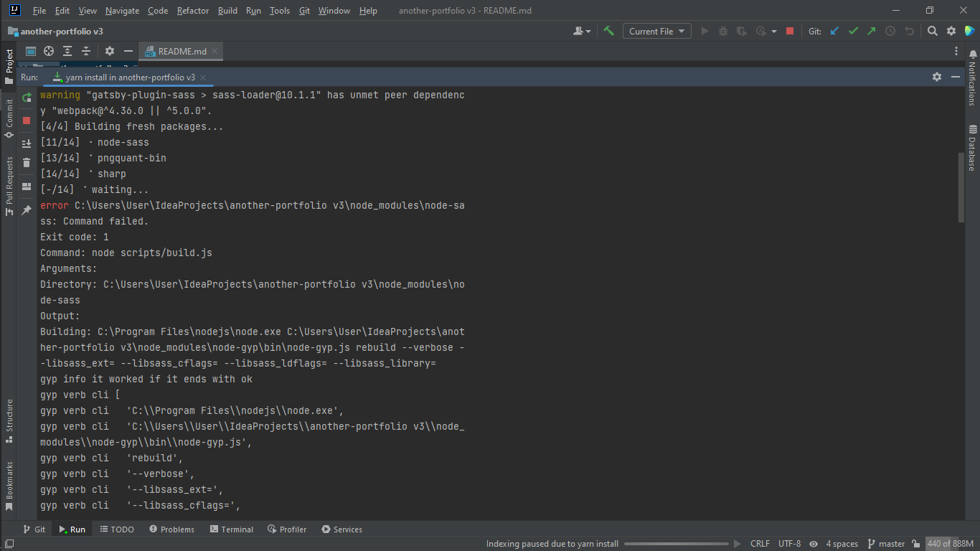Click the indexing progress bar
The image size is (980, 551).
[677, 544]
